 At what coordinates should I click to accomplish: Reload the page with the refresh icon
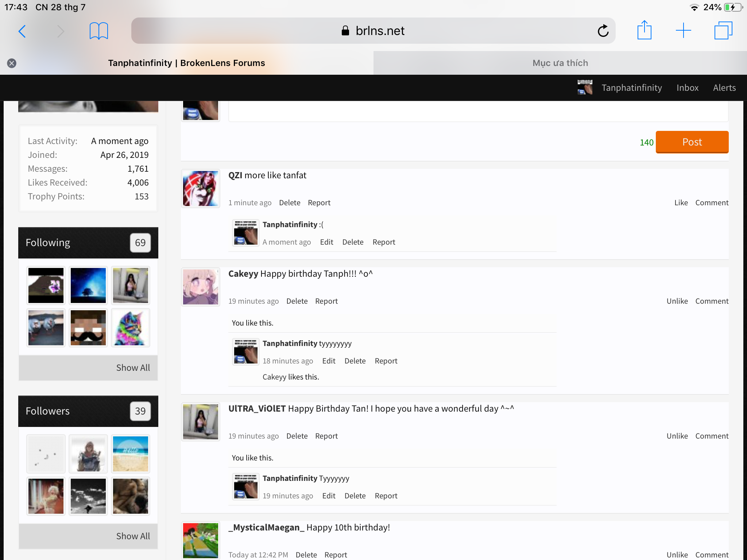(603, 31)
